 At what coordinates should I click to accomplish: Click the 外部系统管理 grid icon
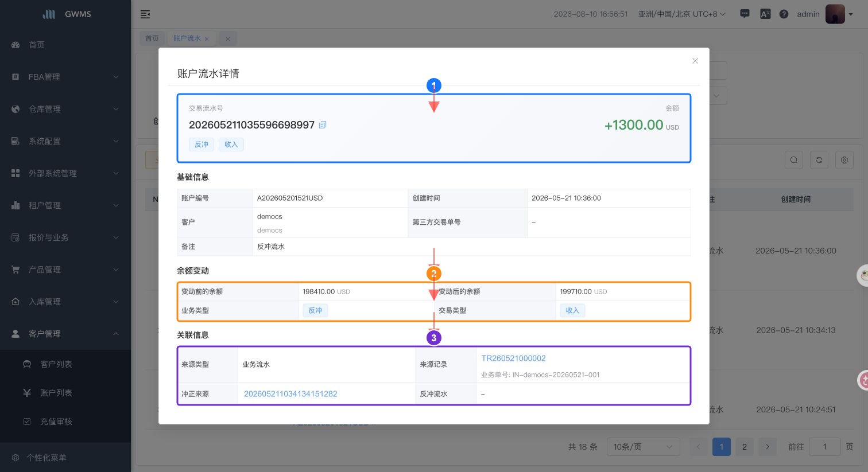tap(15, 173)
